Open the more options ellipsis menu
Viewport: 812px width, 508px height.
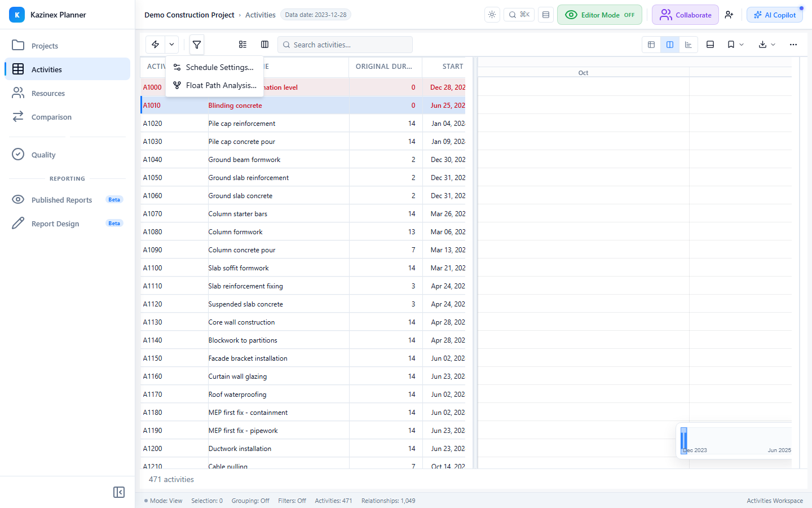pos(793,45)
